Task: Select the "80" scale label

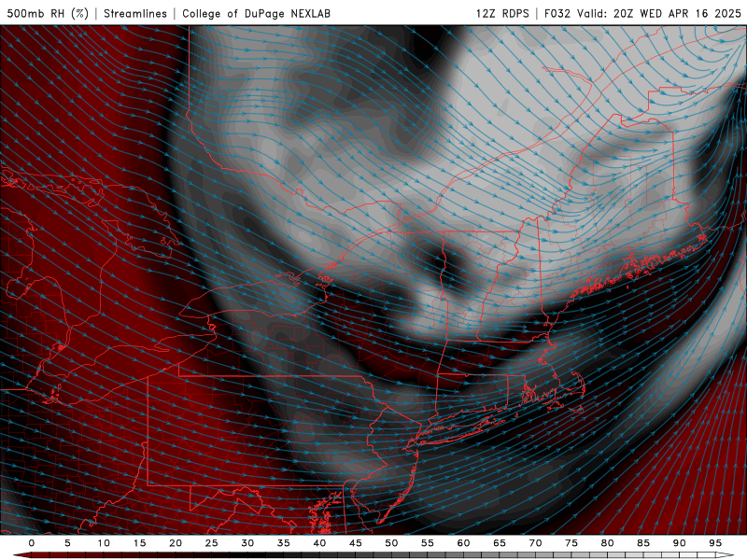Action: click(608, 543)
